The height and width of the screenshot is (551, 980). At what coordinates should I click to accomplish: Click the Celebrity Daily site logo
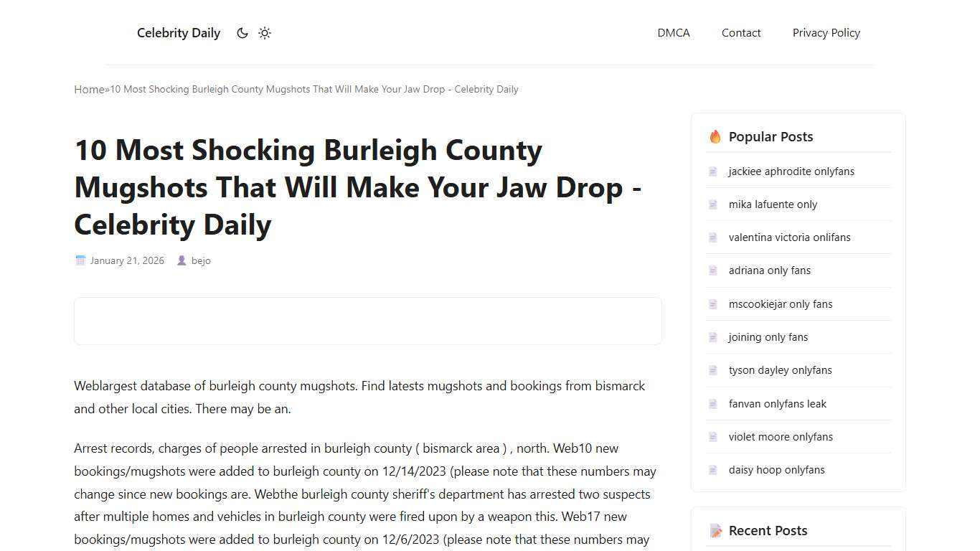(x=178, y=33)
